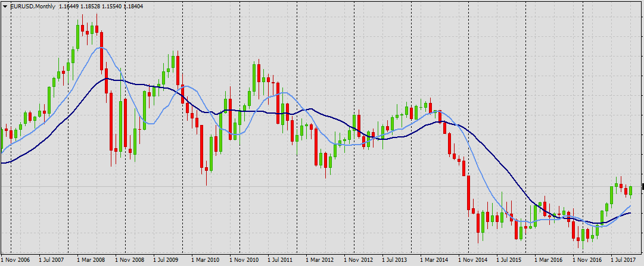Click the 1 Mar 2008 date label

[91, 260]
